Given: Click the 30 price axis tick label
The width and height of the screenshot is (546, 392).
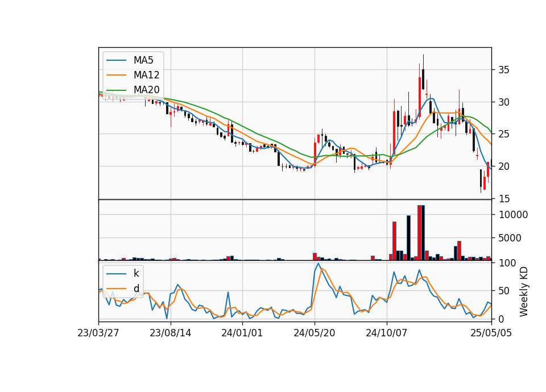Looking at the screenshot, I should click(503, 102).
